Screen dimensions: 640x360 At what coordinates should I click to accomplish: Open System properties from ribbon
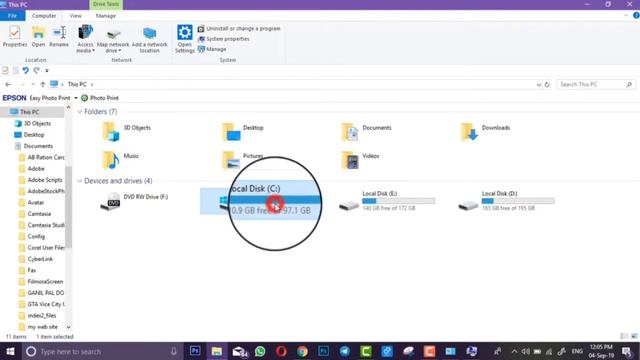224,39
